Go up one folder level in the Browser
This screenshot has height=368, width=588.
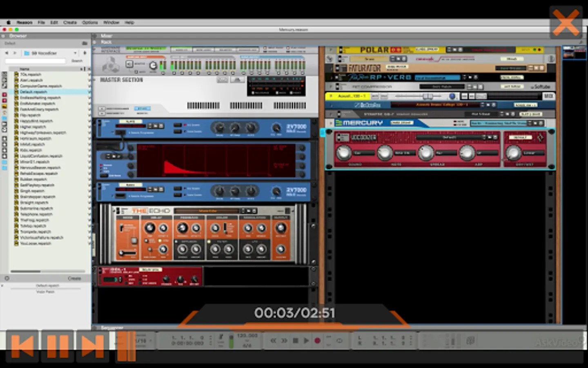[x=85, y=53]
